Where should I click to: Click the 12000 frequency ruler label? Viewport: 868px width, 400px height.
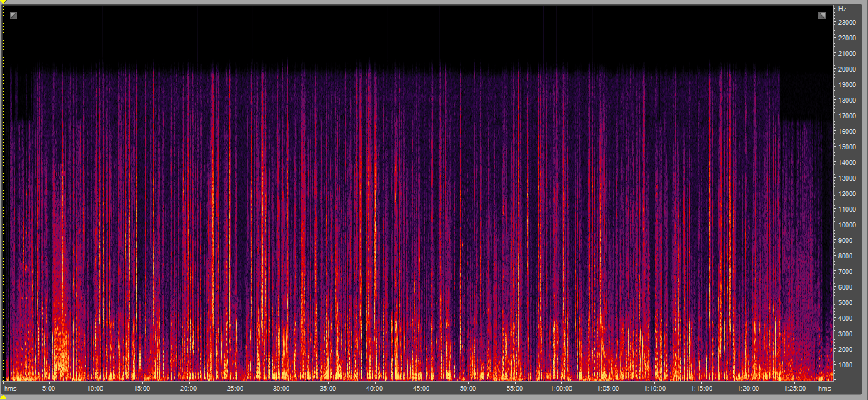(x=847, y=194)
